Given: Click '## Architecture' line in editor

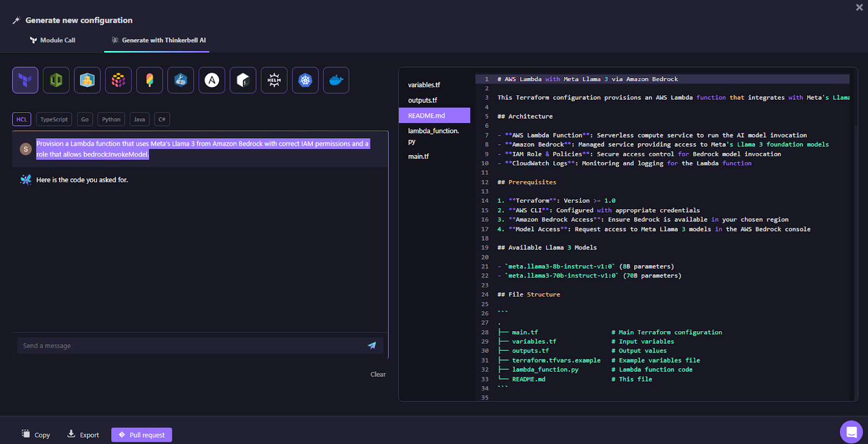Looking at the screenshot, I should pyautogui.click(x=525, y=117).
